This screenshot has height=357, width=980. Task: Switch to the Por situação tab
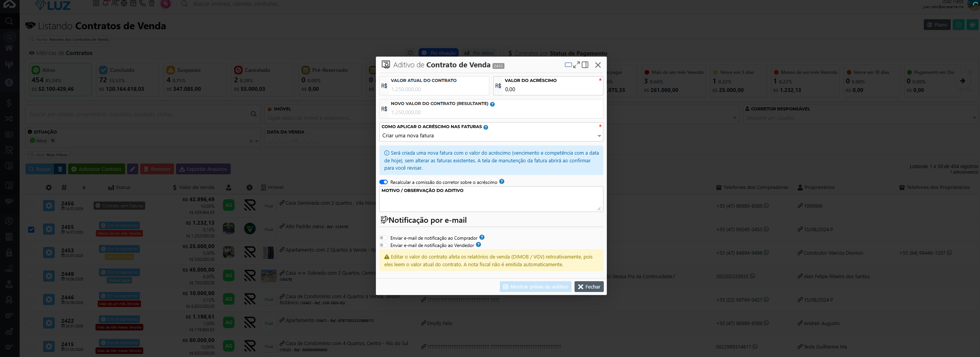439,53
